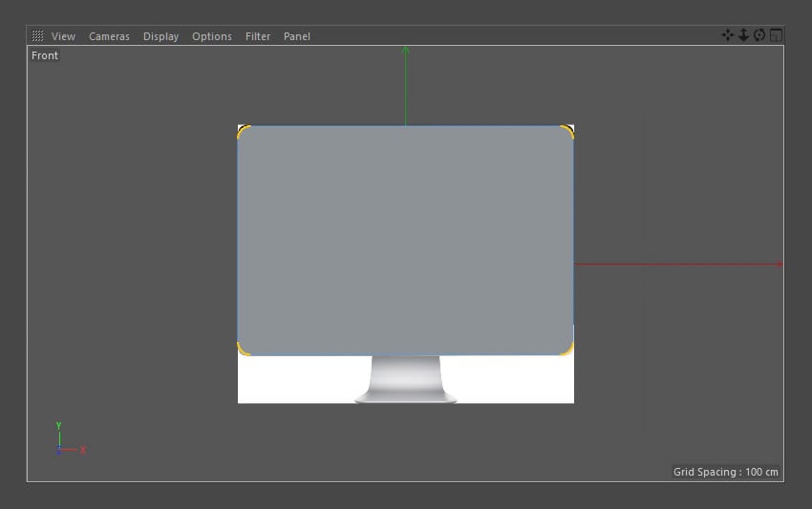Select the yellow bottom-right corner spline point
This screenshot has width=812, height=509.
click(x=567, y=349)
